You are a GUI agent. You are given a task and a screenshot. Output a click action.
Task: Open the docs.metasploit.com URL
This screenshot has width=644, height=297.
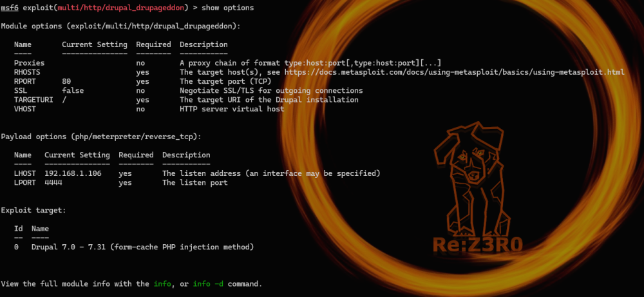click(454, 72)
